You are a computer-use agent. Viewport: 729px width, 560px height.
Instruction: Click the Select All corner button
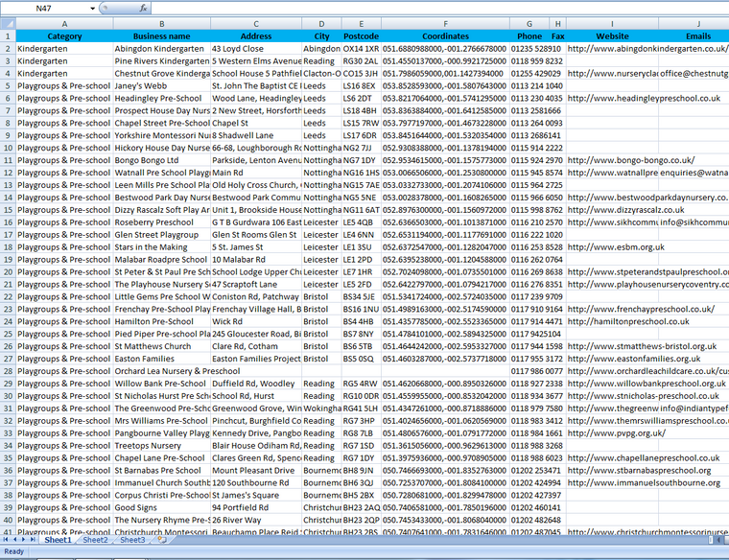[x=8, y=24]
